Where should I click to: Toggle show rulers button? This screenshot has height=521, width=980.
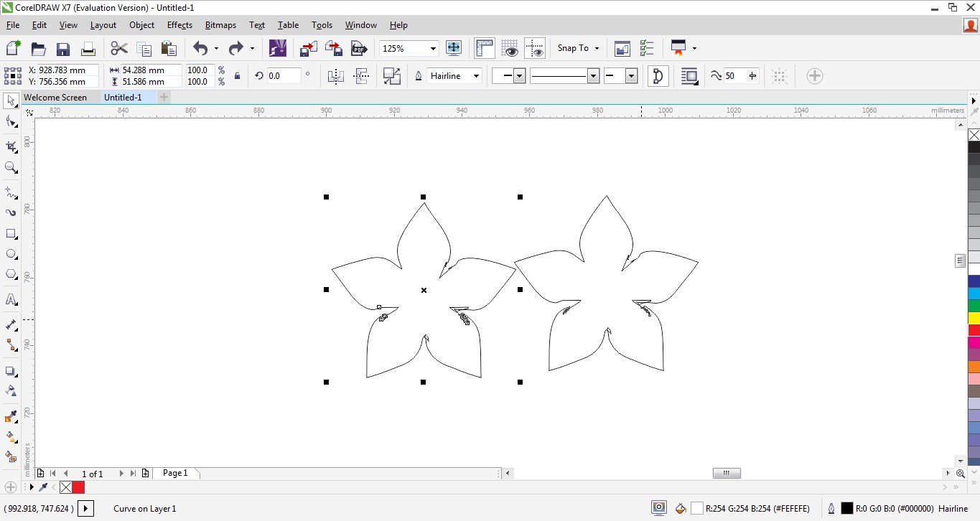pyautogui.click(x=485, y=48)
